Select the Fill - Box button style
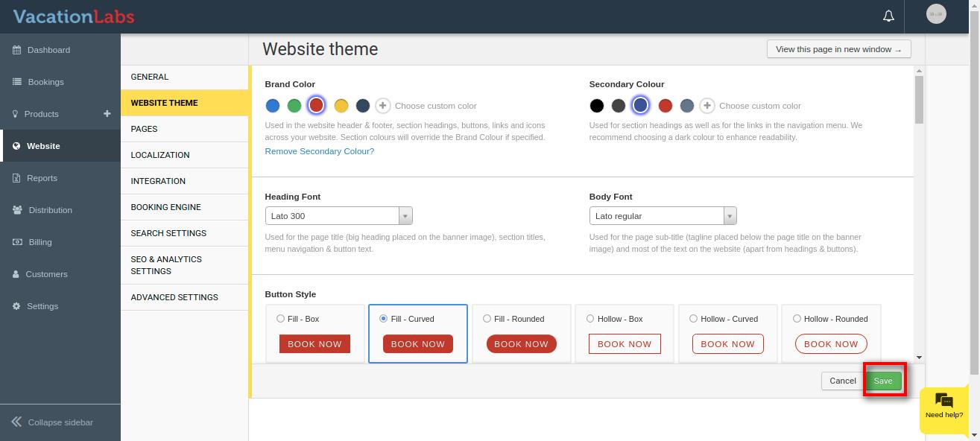Screen dimensions: 980x441 [x=281, y=319]
